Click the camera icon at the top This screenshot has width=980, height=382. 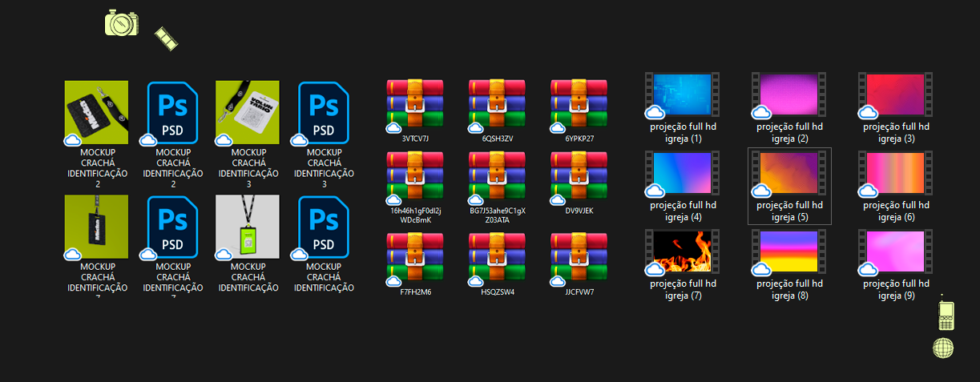tap(122, 22)
